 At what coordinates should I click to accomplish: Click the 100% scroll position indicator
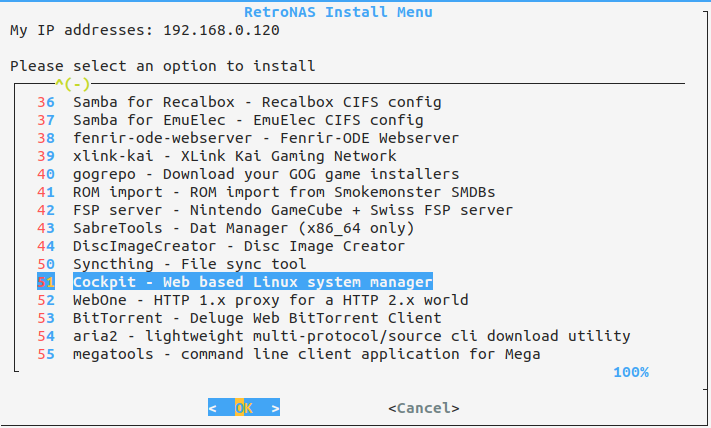(x=631, y=372)
